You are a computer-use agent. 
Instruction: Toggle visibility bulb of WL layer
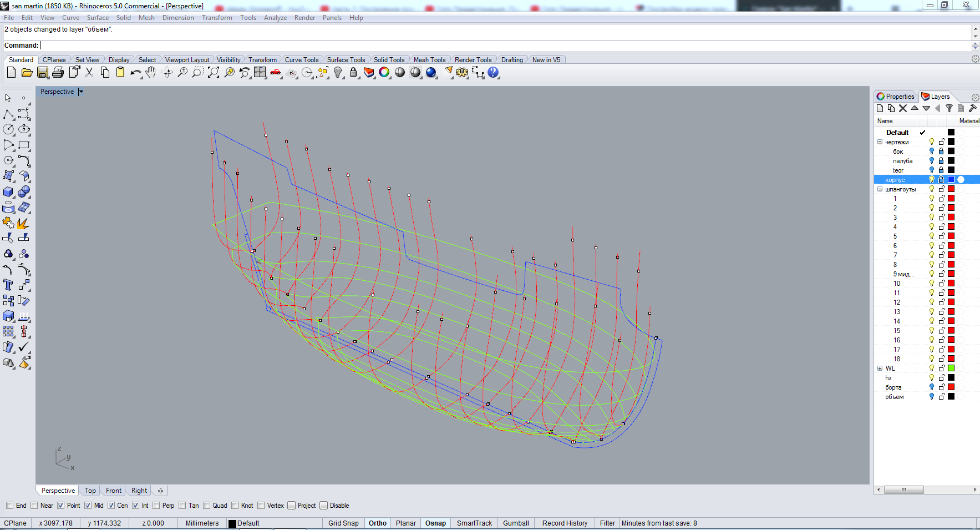pos(932,369)
